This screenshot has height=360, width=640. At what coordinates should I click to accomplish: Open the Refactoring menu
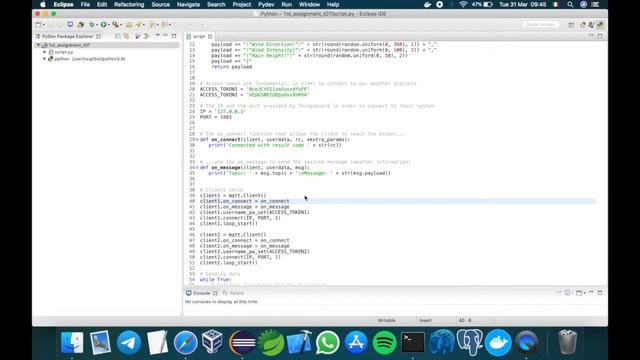coord(129,4)
